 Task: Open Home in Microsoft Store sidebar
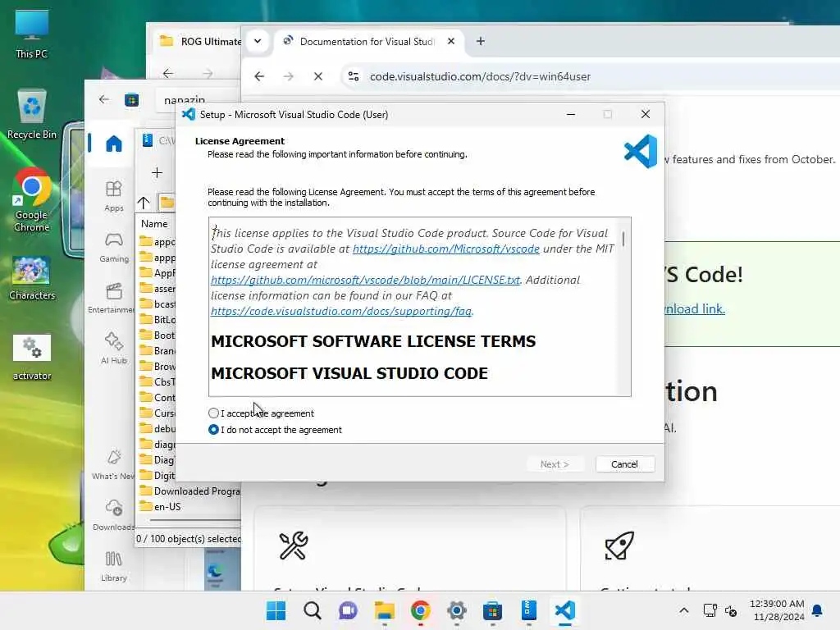[113, 144]
